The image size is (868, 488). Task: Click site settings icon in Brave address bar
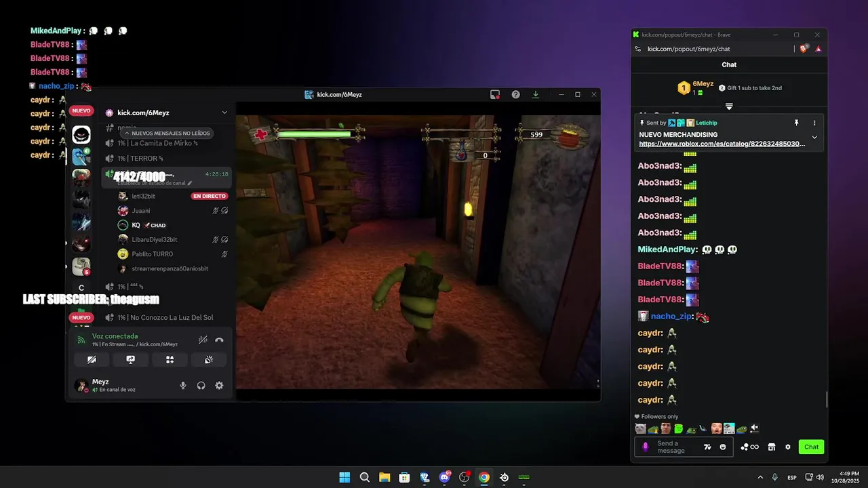click(637, 49)
